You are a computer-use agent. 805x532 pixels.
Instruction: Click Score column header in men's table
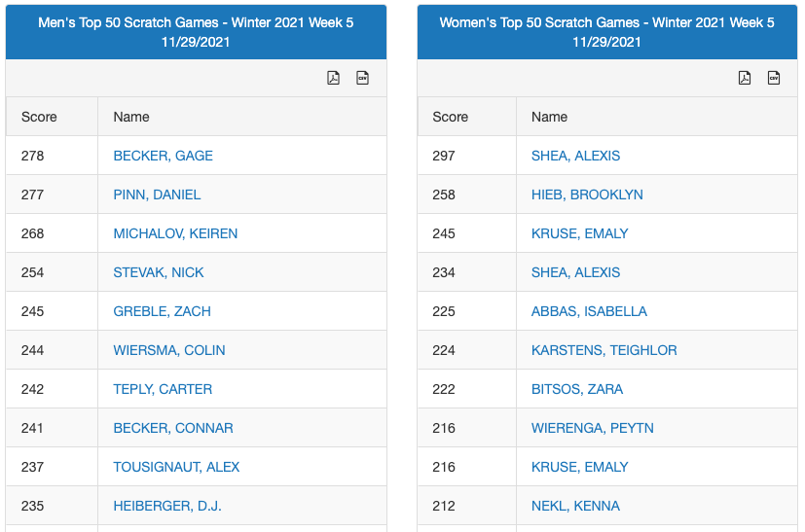point(39,117)
